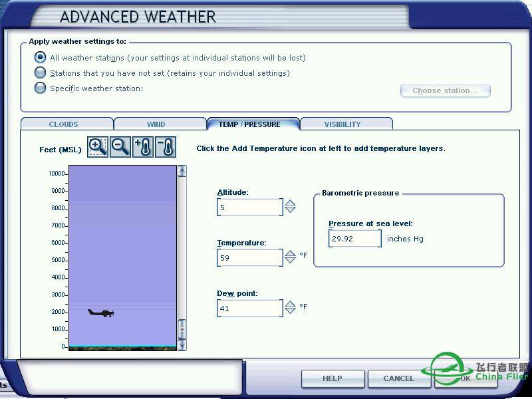This screenshot has width=532, height=399.
Task: Confirm settings with the OK button
Action: point(465,378)
